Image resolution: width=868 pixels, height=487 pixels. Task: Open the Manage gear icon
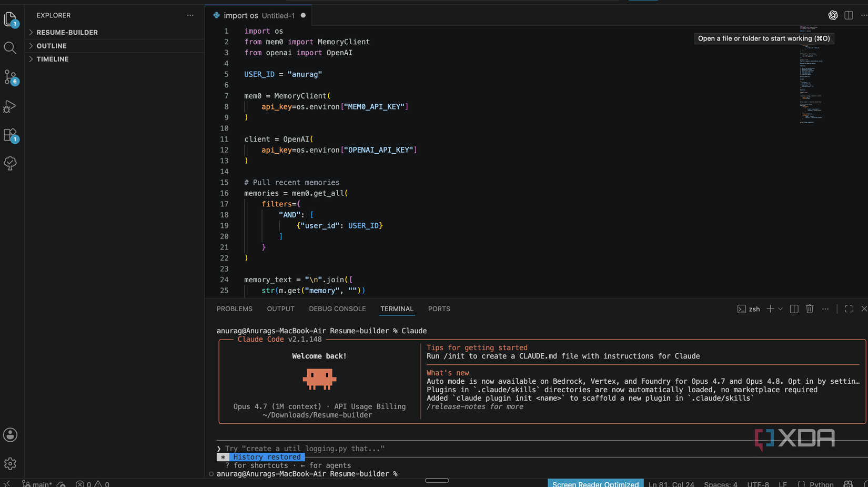pos(10,464)
